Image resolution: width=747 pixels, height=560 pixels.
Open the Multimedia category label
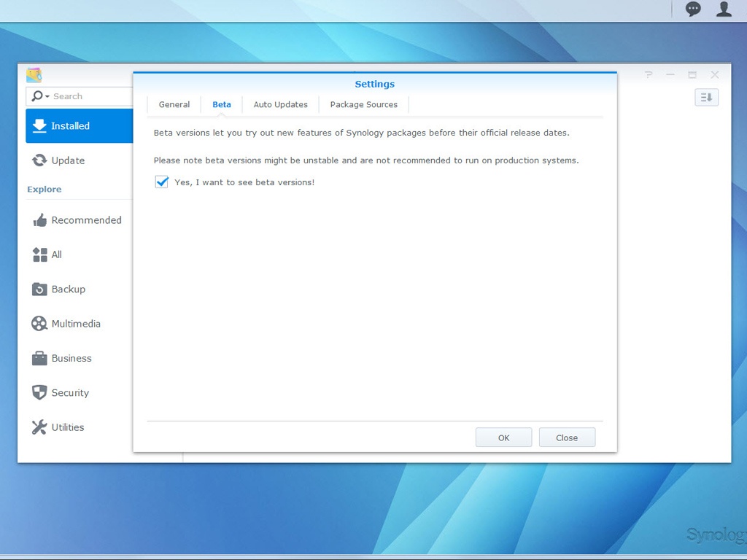[x=76, y=324]
